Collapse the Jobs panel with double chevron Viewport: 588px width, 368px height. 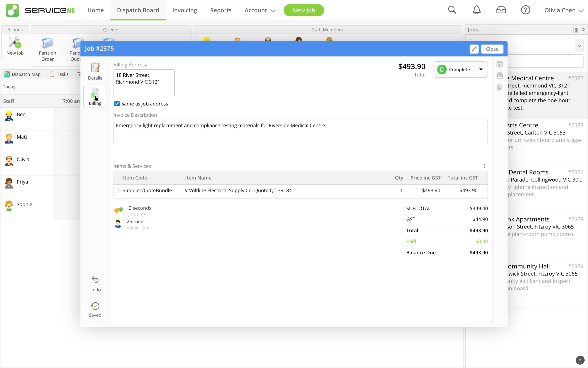coord(583,29)
